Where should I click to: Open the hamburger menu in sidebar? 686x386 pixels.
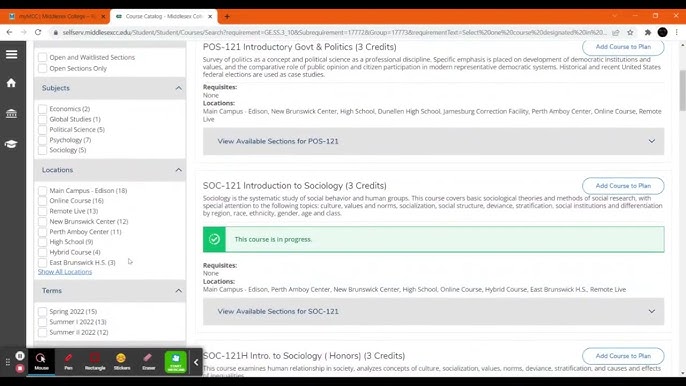[x=12, y=54]
